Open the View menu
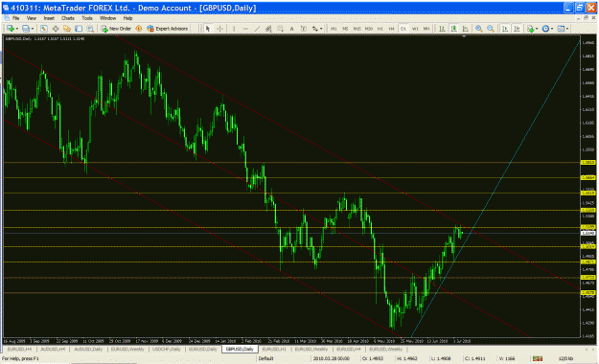The image size is (599, 364). tap(32, 18)
